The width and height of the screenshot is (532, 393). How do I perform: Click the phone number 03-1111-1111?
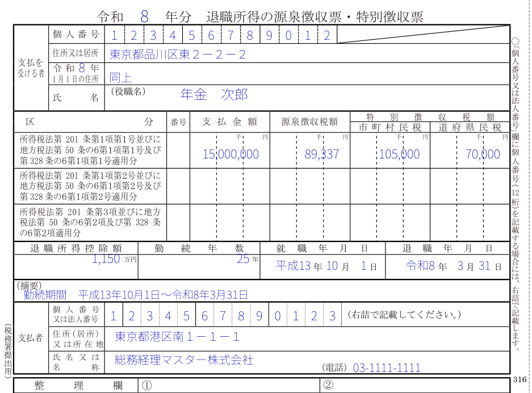387,368
